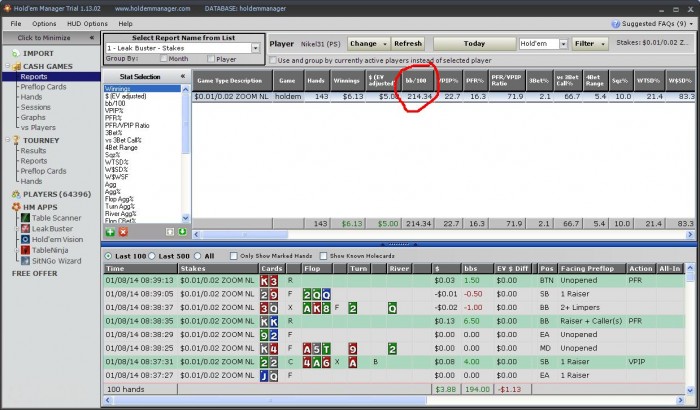
Task: Click splitter grip between report panes
Action: [x=399, y=244]
